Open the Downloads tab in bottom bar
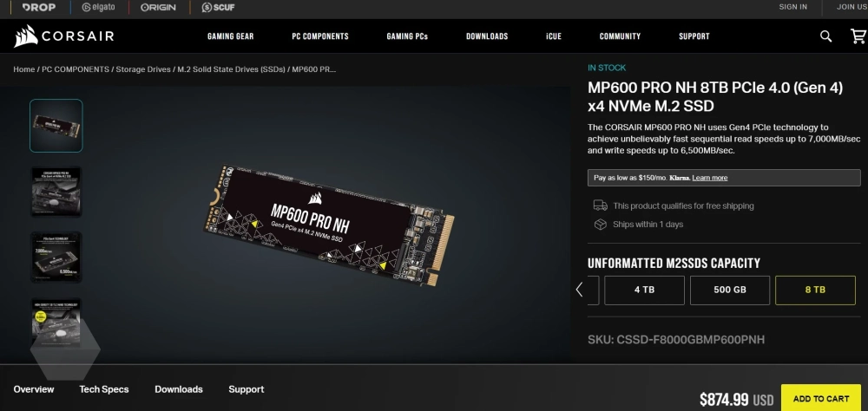This screenshot has height=411, width=868. coord(179,389)
